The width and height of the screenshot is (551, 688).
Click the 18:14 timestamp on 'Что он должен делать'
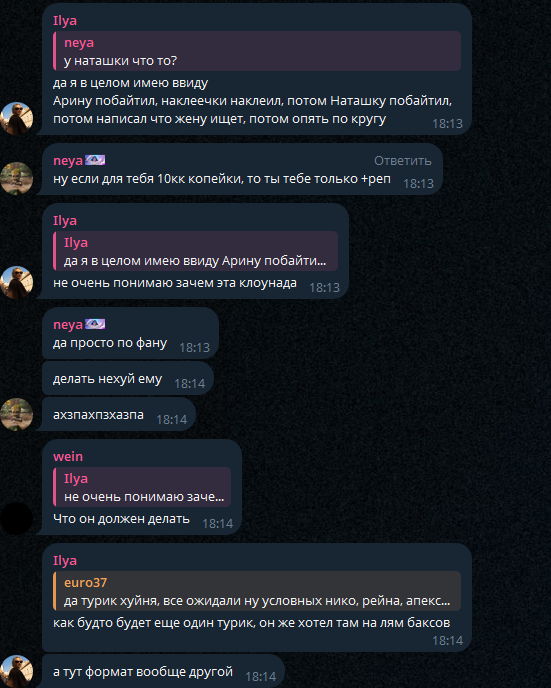tap(218, 523)
